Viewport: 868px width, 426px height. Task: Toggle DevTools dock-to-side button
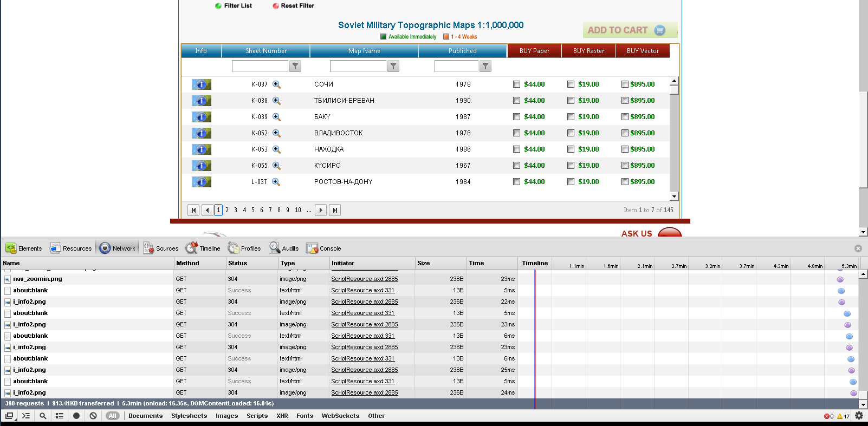pyautogui.click(x=9, y=416)
